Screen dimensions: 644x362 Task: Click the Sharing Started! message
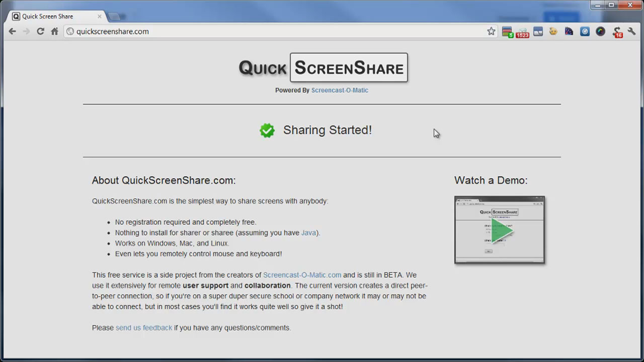click(328, 130)
